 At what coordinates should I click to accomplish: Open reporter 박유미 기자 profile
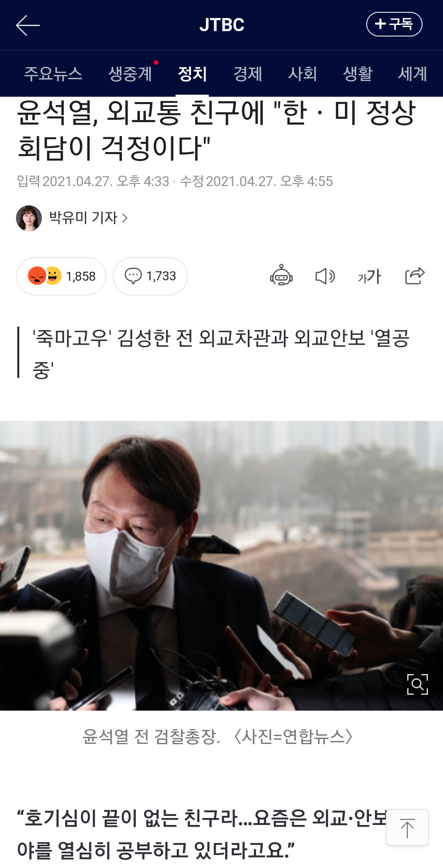[x=88, y=218]
